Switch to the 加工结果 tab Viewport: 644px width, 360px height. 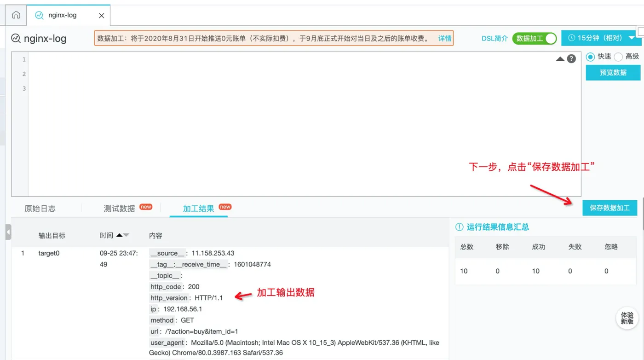(199, 209)
